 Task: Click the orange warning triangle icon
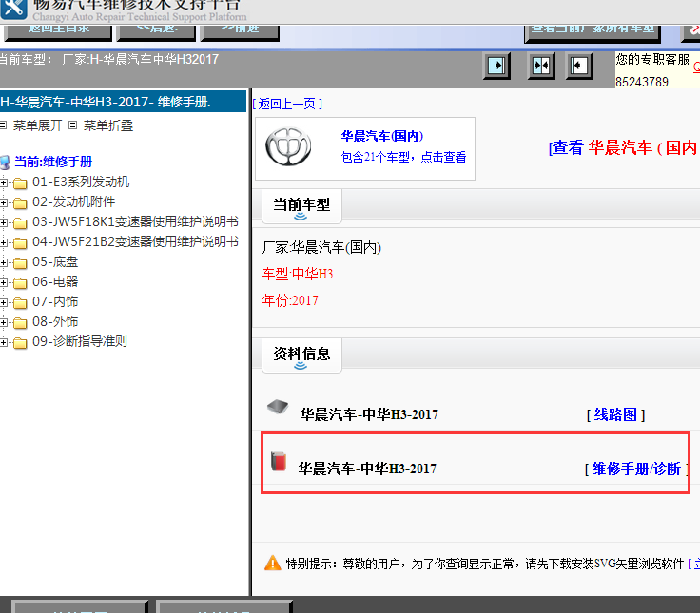pyautogui.click(x=272, y=563)
